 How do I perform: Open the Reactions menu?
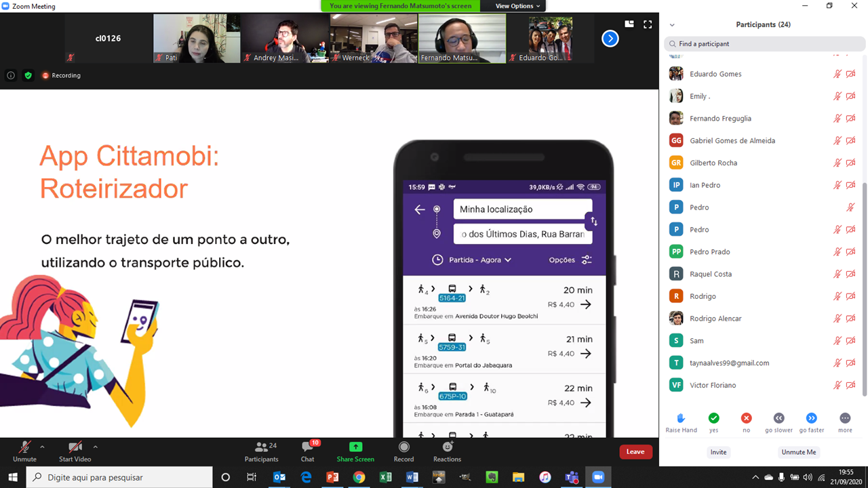coord(447,451)
